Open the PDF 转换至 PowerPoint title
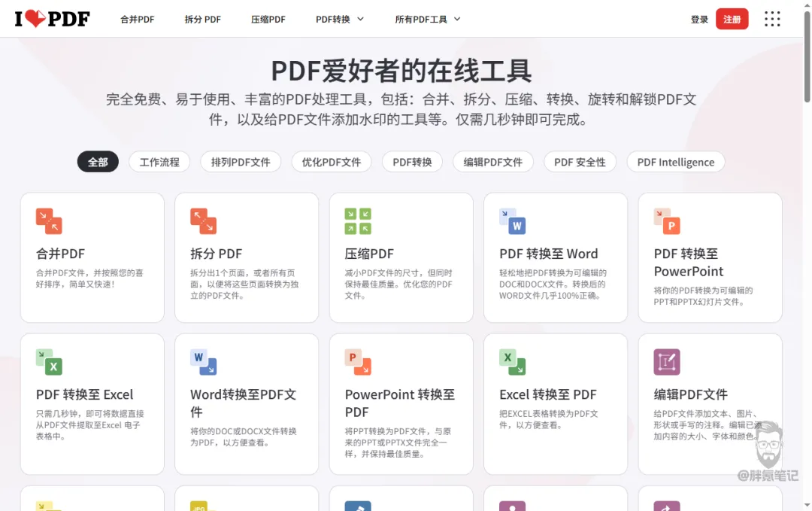Image resolution: width=812 pixels, height=511 pixels. point(688,262)
